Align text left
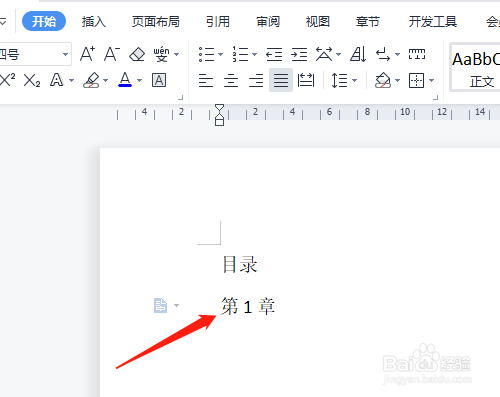Viewport: 500px width, 397px height. (206, 80)
